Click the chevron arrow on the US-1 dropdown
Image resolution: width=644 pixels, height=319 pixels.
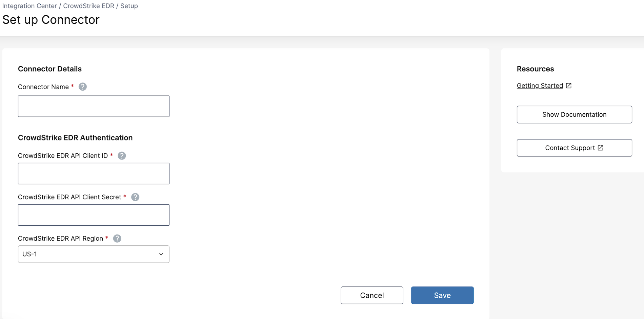[161, 254]
